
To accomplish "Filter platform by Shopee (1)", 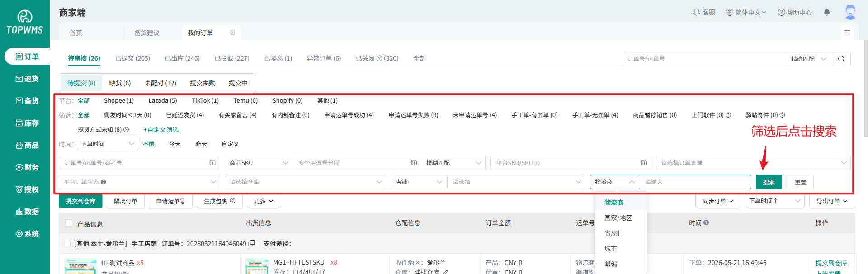I will 119,100.
